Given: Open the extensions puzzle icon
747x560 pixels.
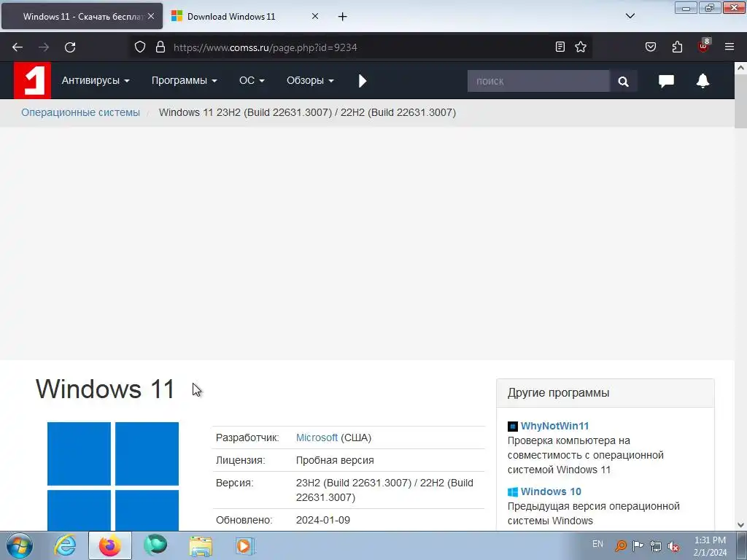Looking at the screenshot, I should point(677,47).
